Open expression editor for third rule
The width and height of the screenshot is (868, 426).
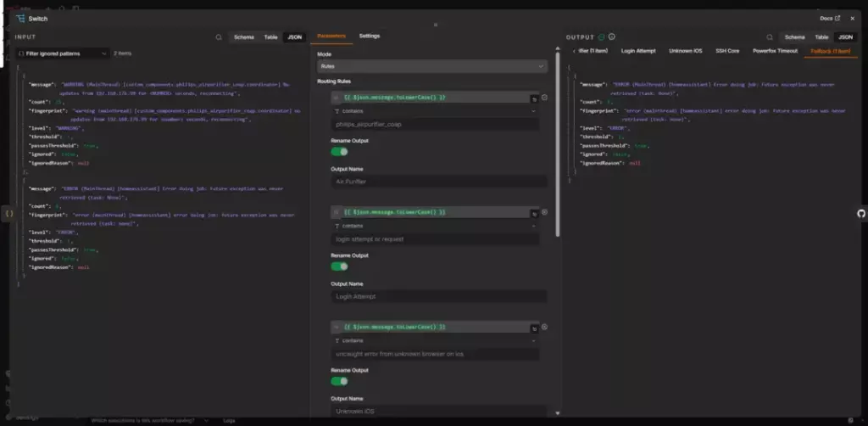[534, 328]
